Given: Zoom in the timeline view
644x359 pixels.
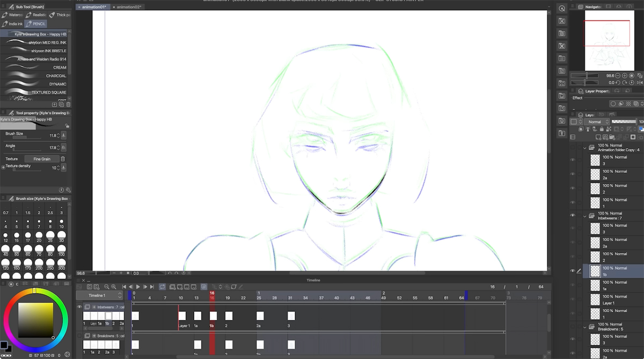Looking at the screenshot, I should click(114, 287).
